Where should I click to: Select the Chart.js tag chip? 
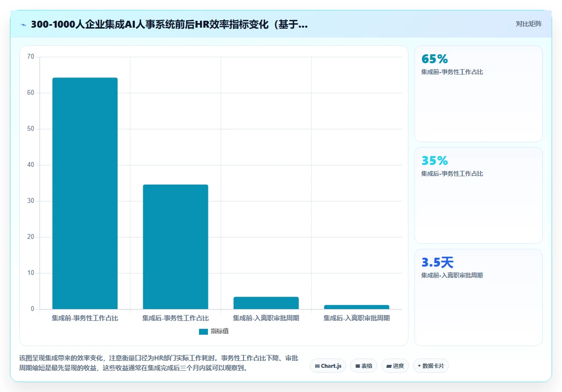click(328, 366)
